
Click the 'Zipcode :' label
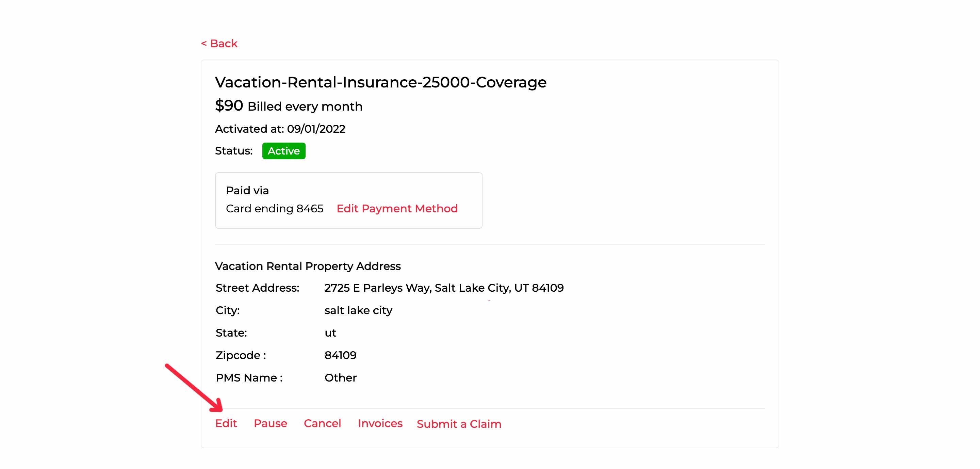241,355
